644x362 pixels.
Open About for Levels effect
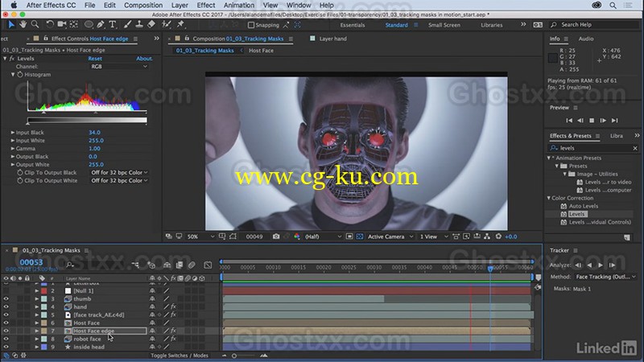pos(144,59)
